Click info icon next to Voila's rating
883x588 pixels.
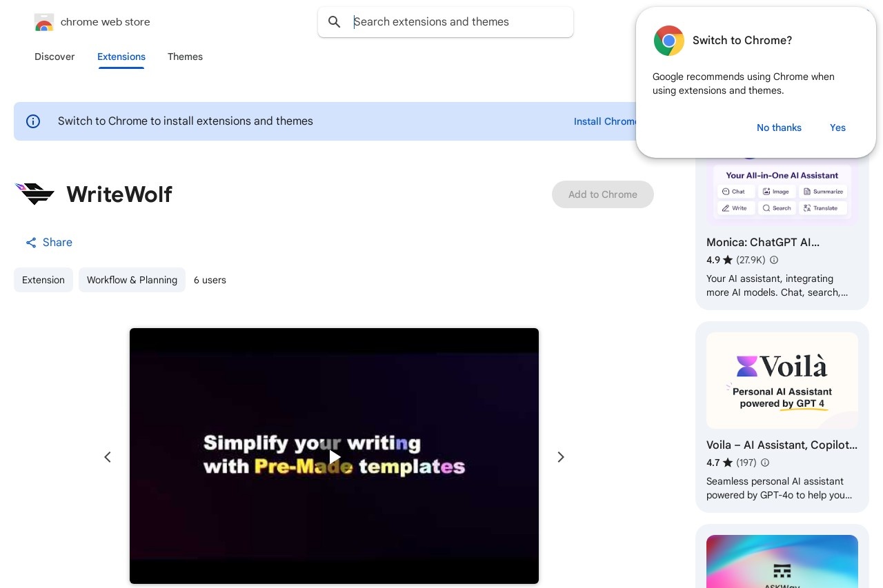(765, 463)
